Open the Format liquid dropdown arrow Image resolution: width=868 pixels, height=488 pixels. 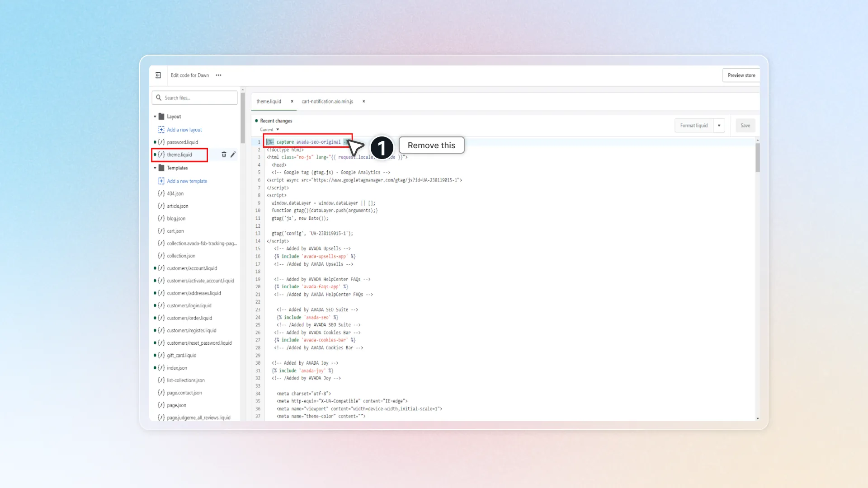pyautogui.click(x=719, y=126)
